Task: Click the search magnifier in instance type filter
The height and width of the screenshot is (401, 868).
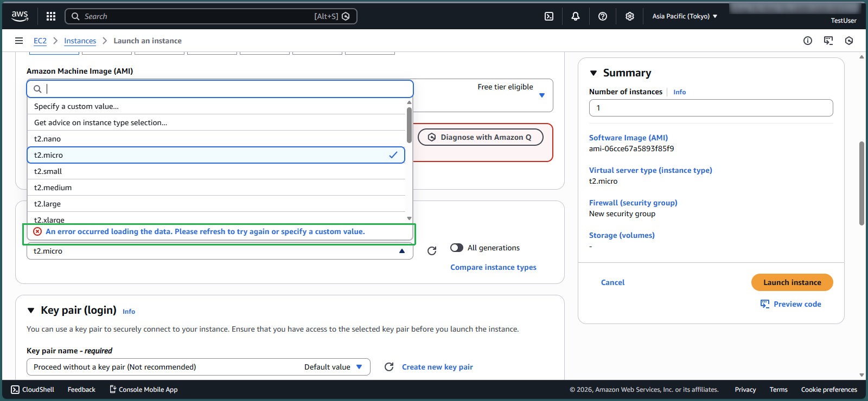Action: click(37, 89)
